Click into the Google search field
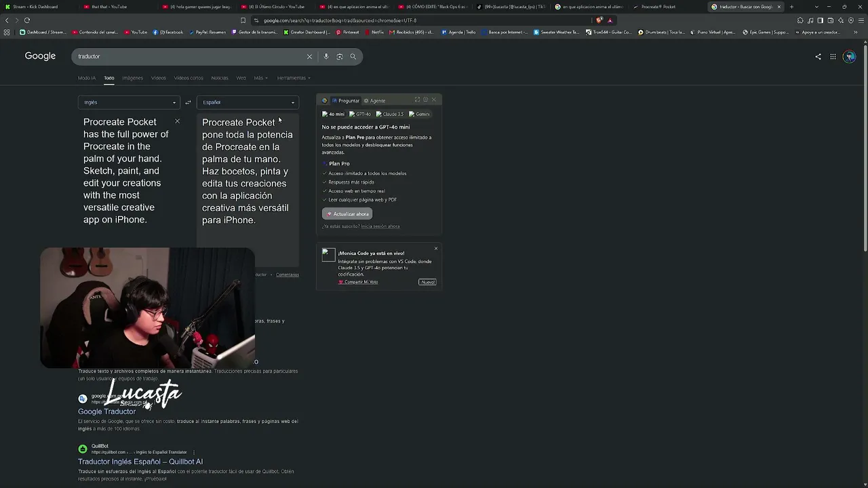 (190, 56)
